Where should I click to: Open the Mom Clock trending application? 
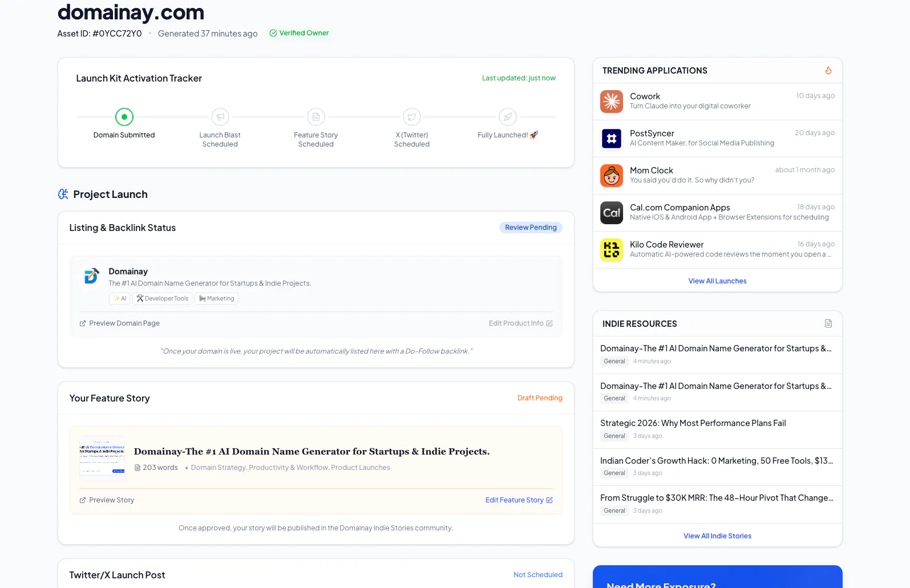tap(717, 176)
